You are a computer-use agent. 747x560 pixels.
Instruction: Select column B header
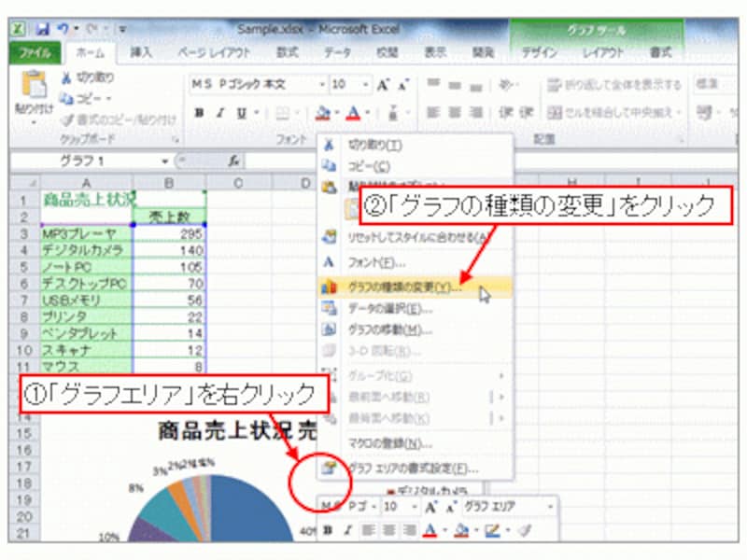coord(169,183)
